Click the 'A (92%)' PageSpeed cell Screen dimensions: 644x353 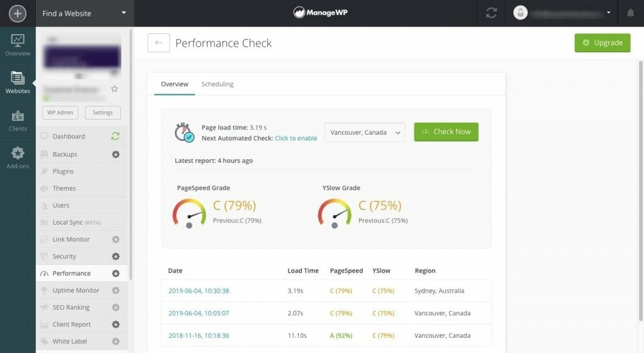341,335
